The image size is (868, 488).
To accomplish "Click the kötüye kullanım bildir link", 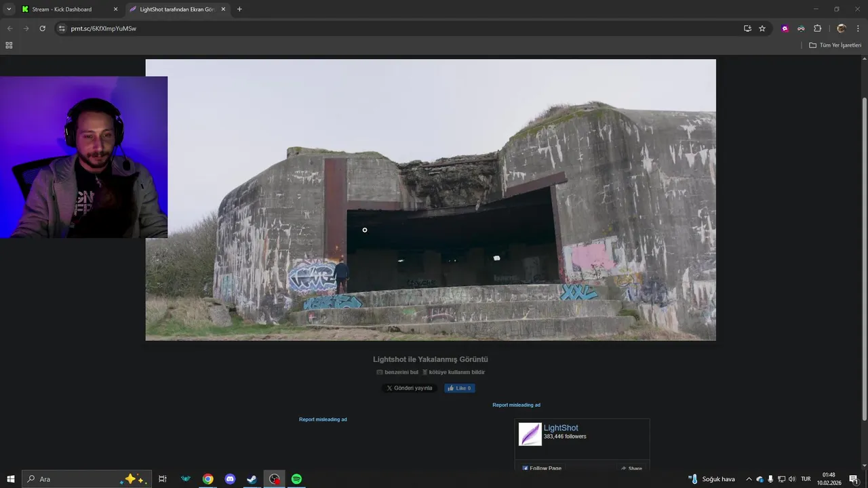I will coord(453,372).
